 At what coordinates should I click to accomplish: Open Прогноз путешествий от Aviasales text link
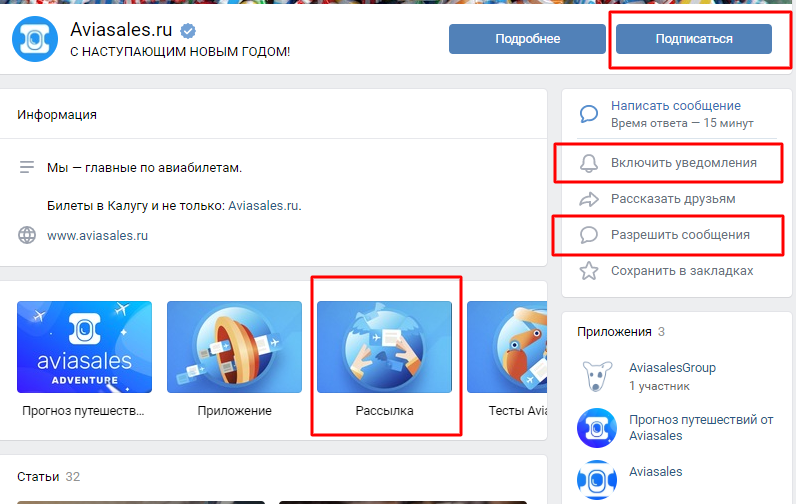point(701,427)
